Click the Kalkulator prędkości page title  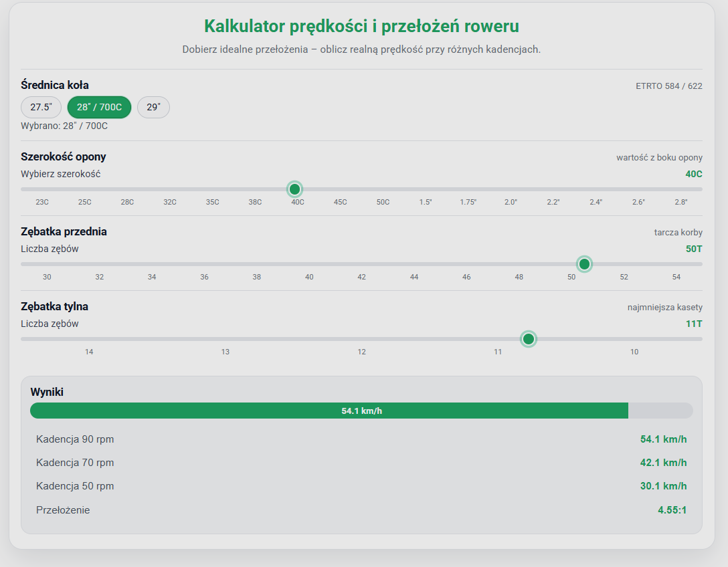[361, 26]
